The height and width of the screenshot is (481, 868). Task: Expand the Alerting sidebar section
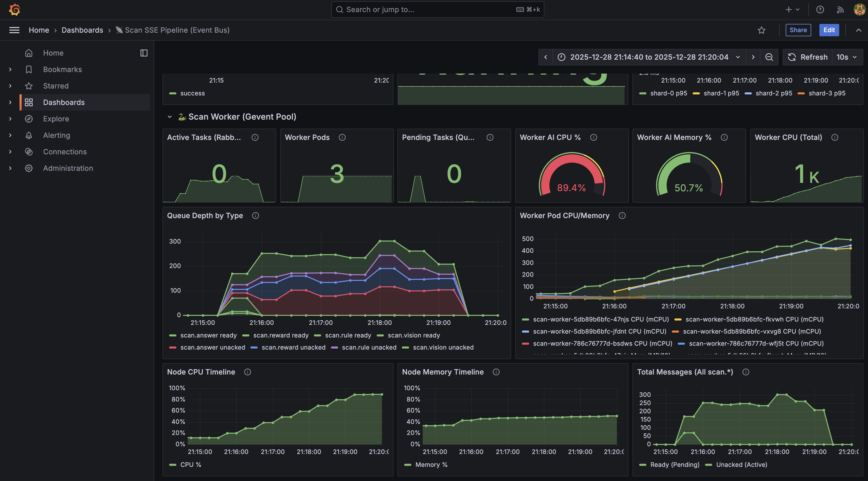10,136
